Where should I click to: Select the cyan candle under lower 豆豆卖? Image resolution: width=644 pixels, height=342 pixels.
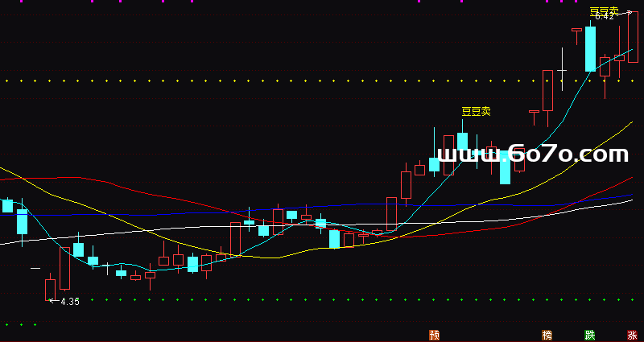coord(462,142)
